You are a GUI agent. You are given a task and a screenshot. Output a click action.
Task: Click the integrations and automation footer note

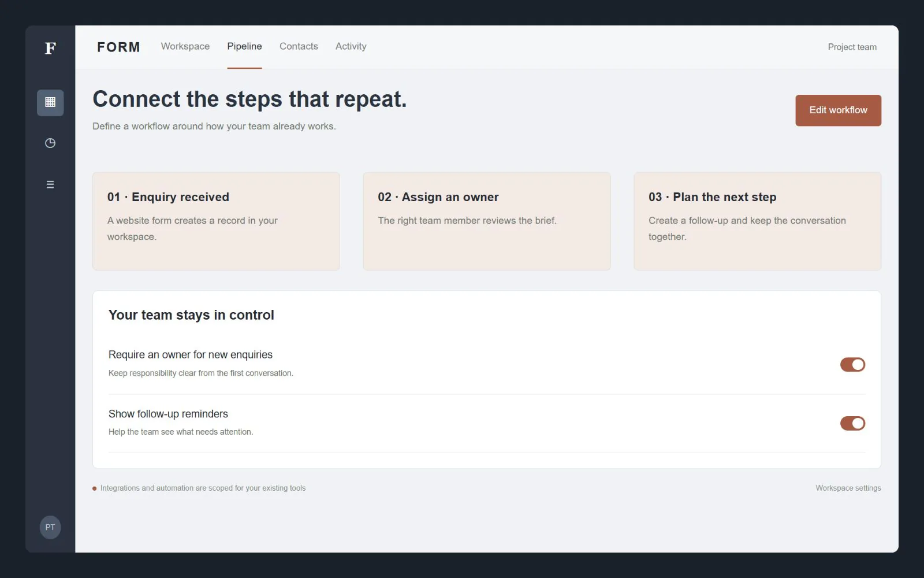coord(203,488)
